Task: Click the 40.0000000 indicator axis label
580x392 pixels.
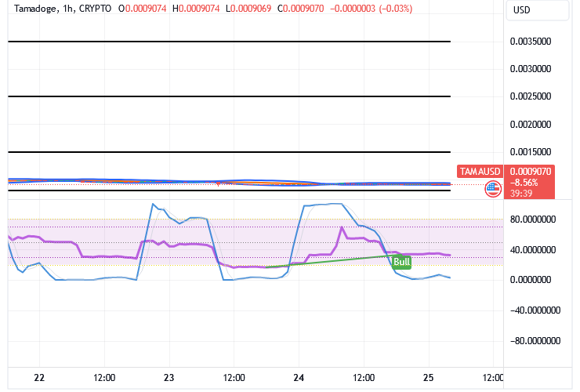Action: click(x=533, y=250)
